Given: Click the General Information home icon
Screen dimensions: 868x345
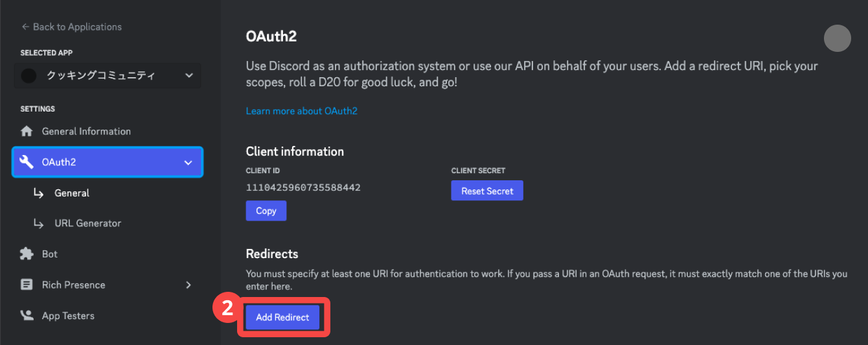Looking at the screenshot, I should (27, 131).
